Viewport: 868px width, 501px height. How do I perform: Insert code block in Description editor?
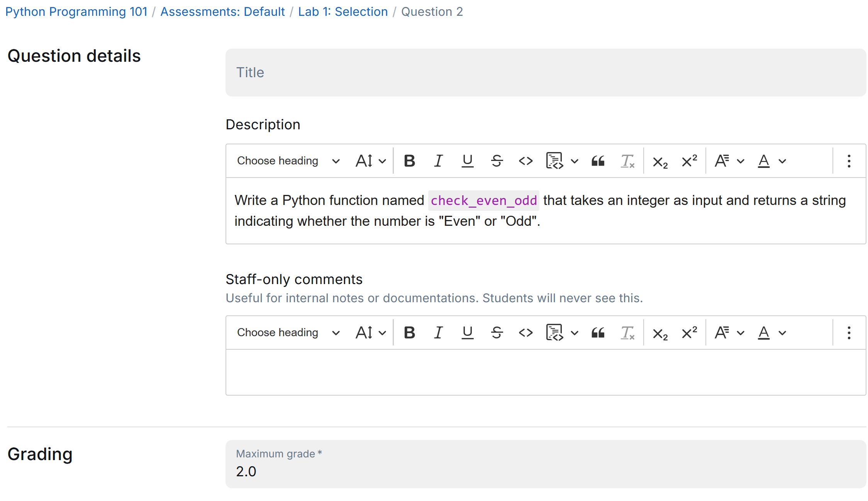coord(554,161)
